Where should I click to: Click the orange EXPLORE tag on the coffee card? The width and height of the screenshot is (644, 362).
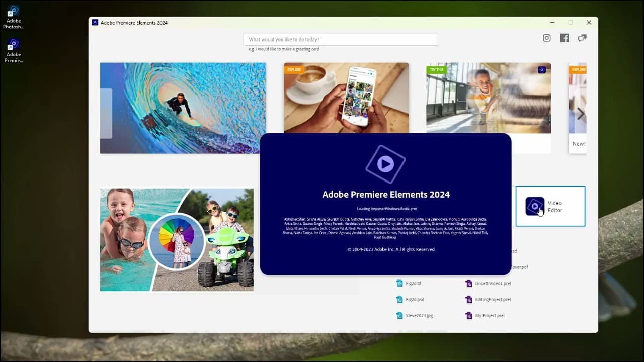coord(294,70)
